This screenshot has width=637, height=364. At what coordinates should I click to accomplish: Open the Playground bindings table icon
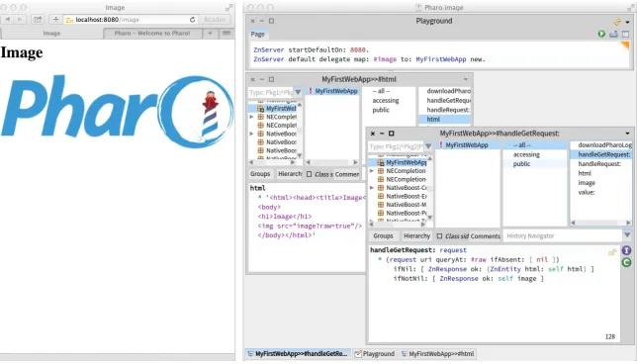click(x=625, y=34)
